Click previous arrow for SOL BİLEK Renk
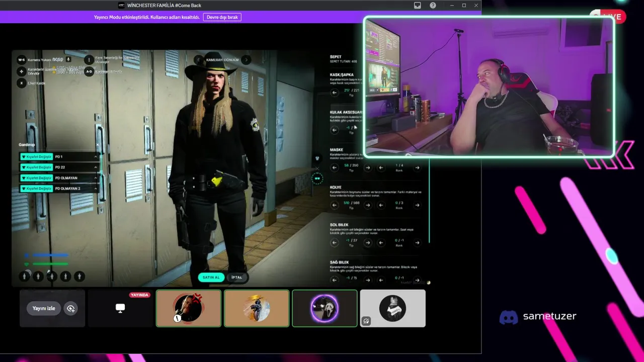 [x=381, y=243]
